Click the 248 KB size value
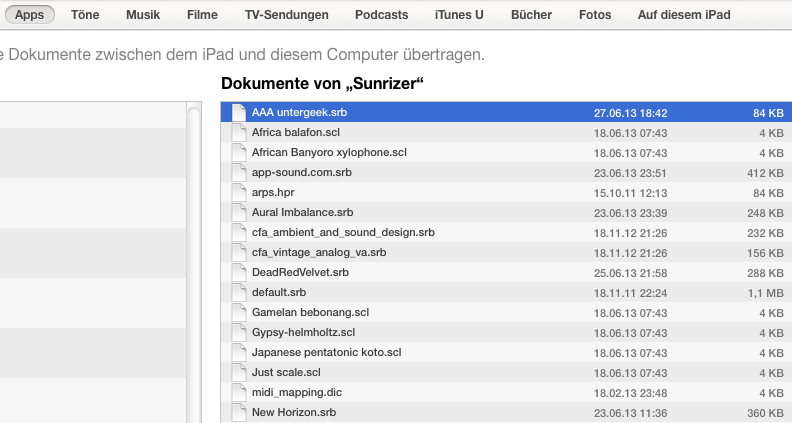This screenshot has width=792, height=423. coord(765,213)
